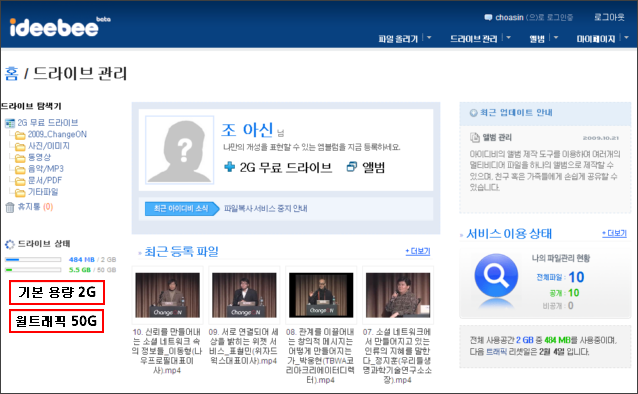Click 더보기 beside 최근 등록 파일
Image resolution: width=638 pixels, height=394 pixels.
point(418,252)
